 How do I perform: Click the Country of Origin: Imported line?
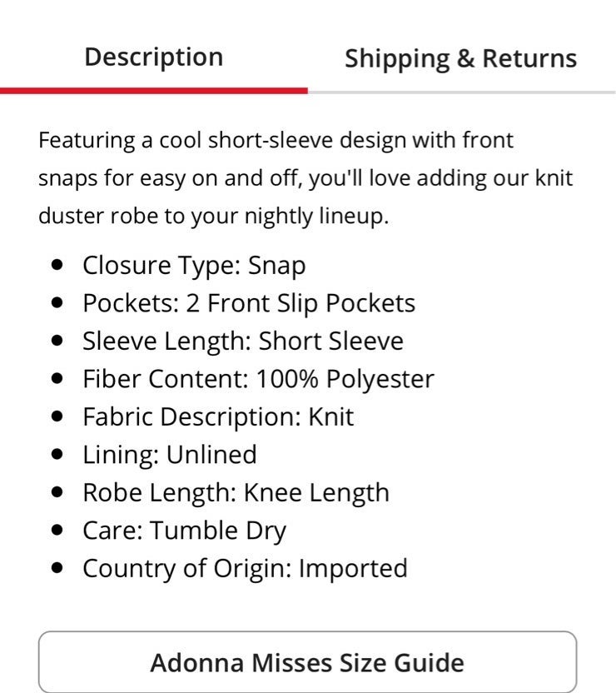[x=245, y=568]
